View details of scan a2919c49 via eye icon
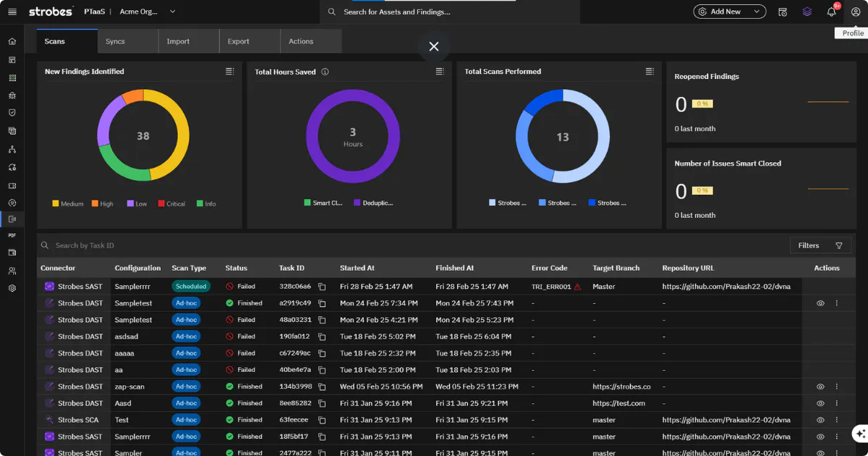This screenshot has width=868, height=456. 820,303
